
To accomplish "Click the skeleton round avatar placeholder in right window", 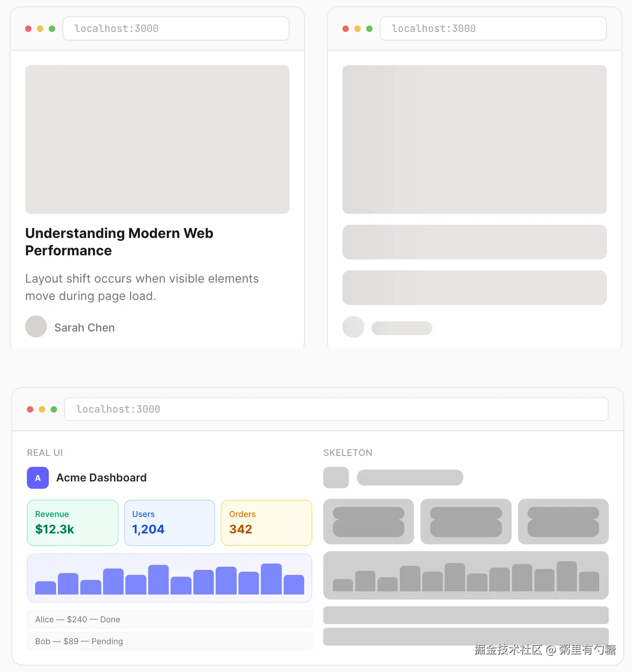I will point(353,327).
